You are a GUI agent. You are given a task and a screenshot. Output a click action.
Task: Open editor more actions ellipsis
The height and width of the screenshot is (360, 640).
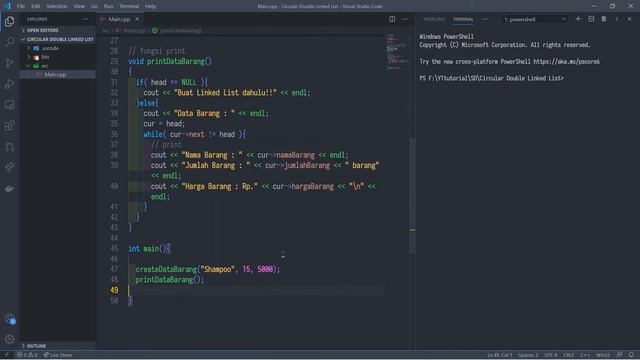tap(404, 19)
